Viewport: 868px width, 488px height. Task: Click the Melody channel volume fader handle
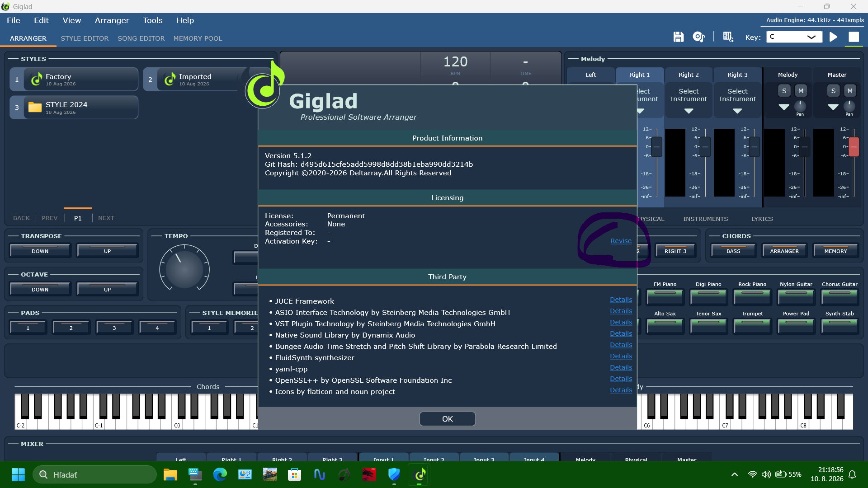pyautogui.click(x=804, y=147)
